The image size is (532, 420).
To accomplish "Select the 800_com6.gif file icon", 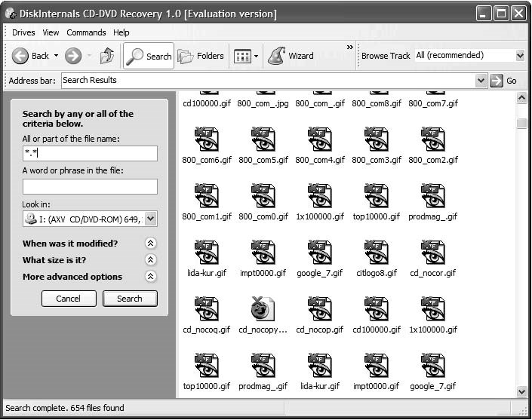I will [206, 139].
